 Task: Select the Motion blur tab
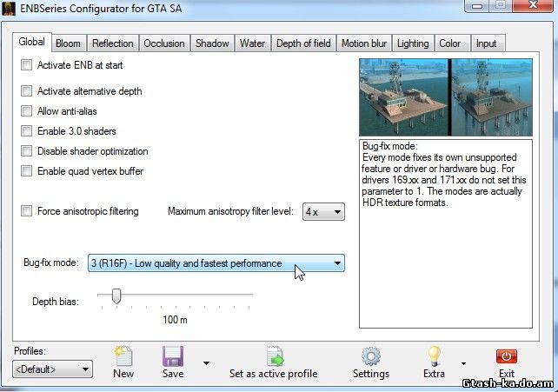click(x=364, y=43)
